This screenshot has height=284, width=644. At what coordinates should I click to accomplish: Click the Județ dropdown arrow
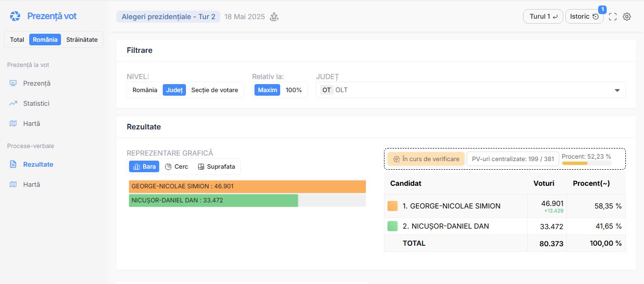pos(617,91)
